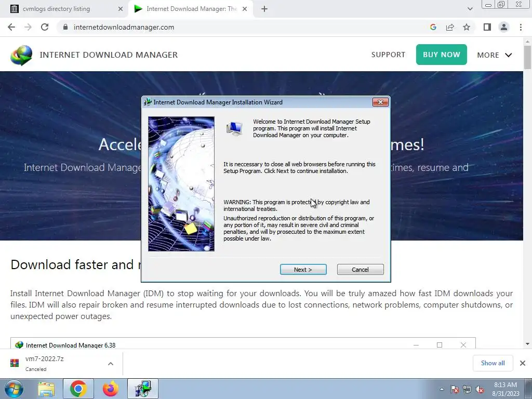This screenshot has width=532, height=399.
Task: Click Next in the IDM Installation Wizard
Action: coord(303,270)
